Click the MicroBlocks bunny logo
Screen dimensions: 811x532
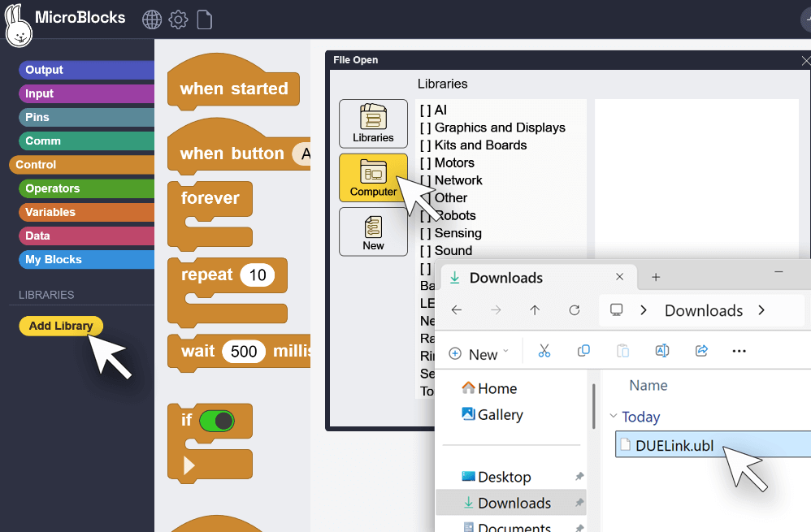click(19, 26)
